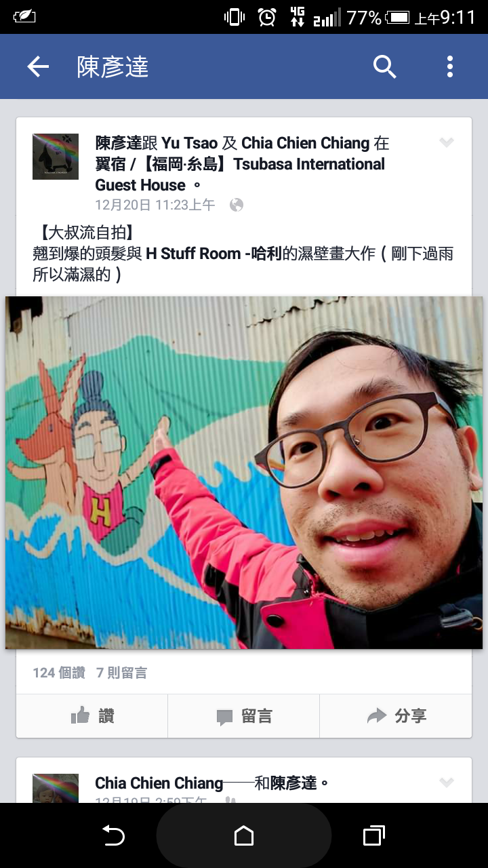Image resolution: width=488 pixels, height=868 pixels.
Task: Tap the Android home navigation button
Action: [244, 836]
